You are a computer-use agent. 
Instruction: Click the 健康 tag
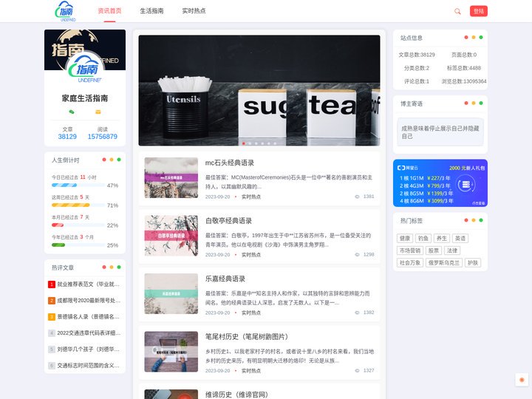click(x=405, y=239)
